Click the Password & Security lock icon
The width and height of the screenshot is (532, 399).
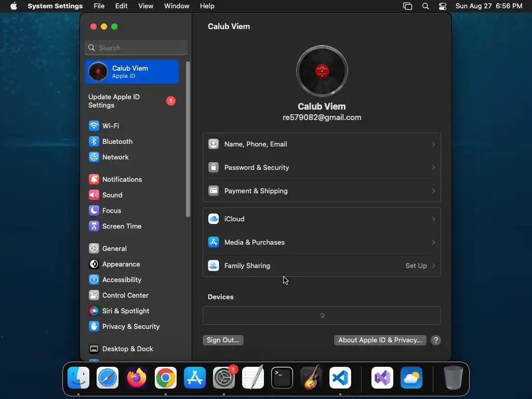click(214, 168)
